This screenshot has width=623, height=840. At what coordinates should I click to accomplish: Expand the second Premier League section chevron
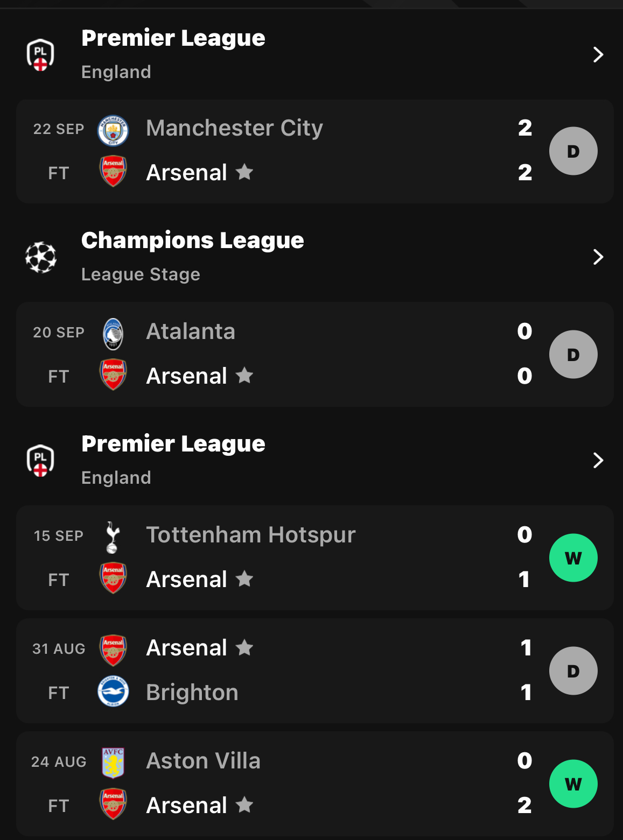pyautogui.click(x=598, y=460)
